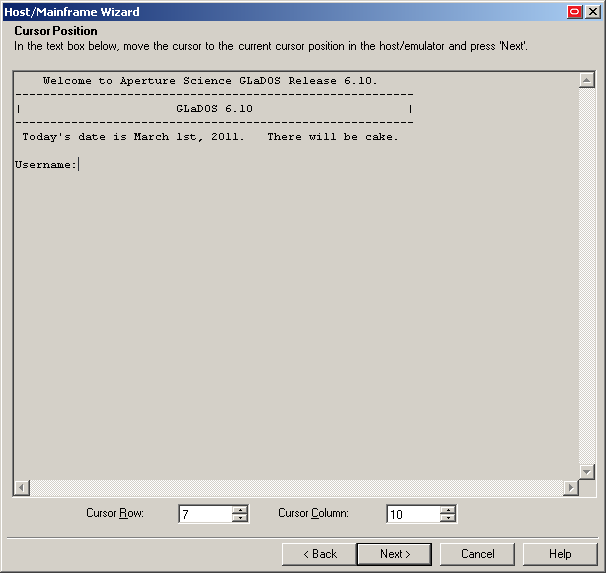Click the 'GLaDOS 6.10' banner text

pyautogui.click(x=214, y=109)
